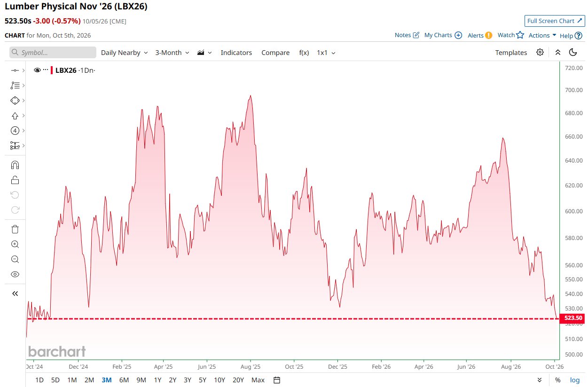Select the 5Y range
Screen dimensions: 588x387
click(203, 380)
